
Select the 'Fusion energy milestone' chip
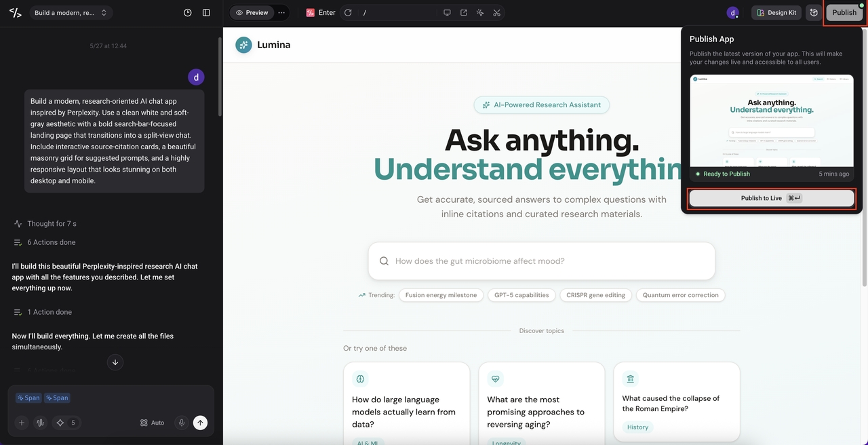[441, 295]
